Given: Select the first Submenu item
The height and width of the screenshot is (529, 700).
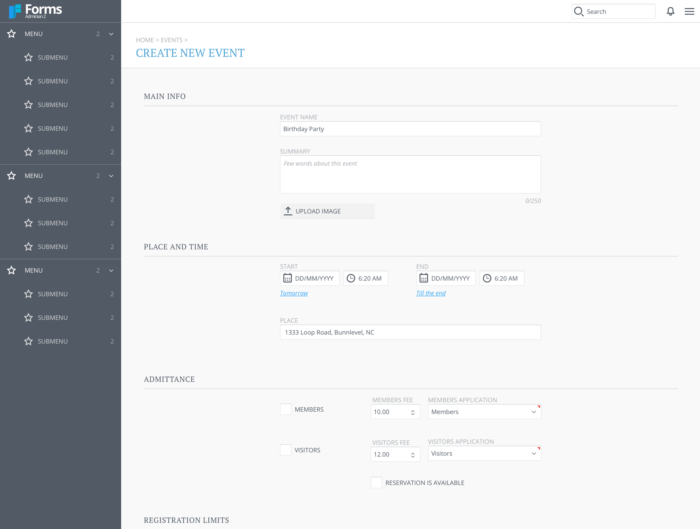Looking at the screenshot, I should coord(60,58).
